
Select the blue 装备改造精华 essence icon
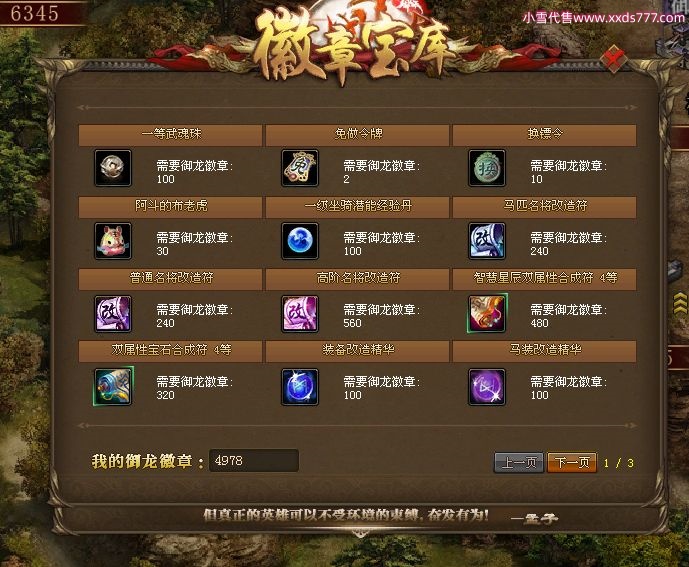(300, 387)
